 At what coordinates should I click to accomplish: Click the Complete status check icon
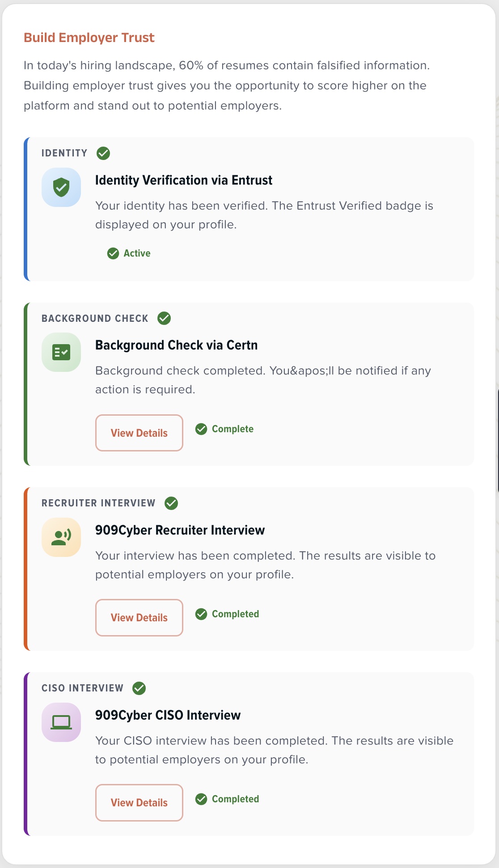point(201,429)
